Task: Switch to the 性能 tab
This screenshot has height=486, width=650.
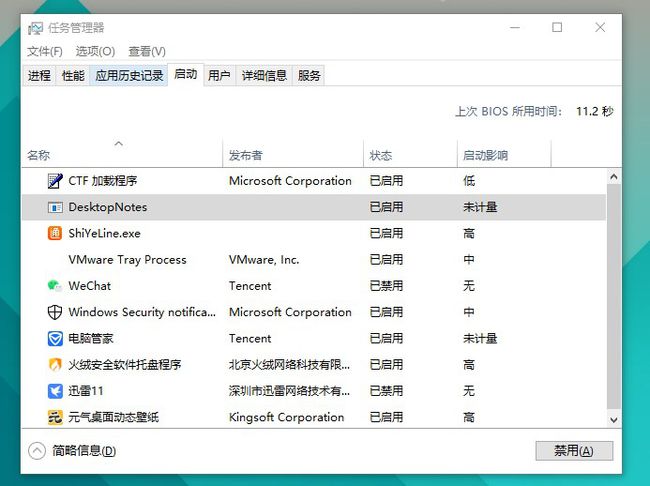Action: click(73, 75)
